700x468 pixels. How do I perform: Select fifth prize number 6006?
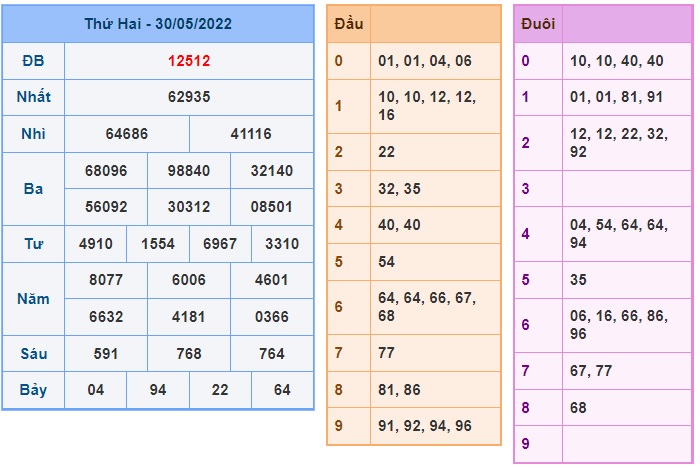189,280
